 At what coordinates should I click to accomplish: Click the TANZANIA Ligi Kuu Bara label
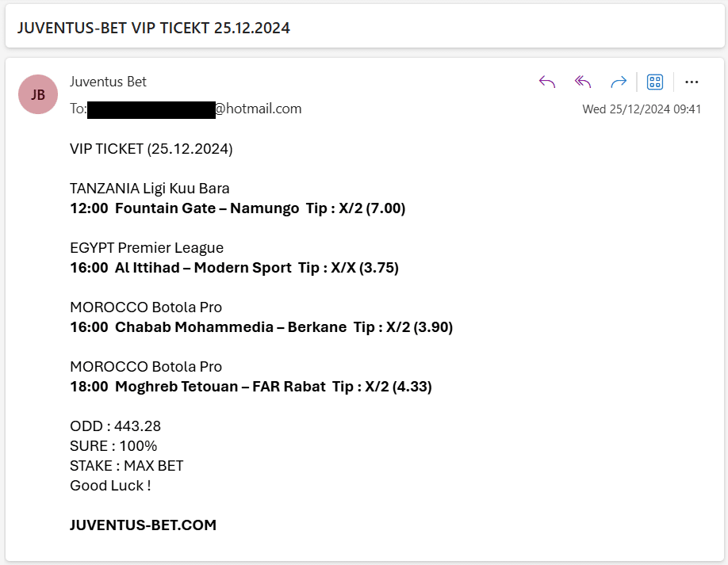pyautogui.click(x=150, y=189)
